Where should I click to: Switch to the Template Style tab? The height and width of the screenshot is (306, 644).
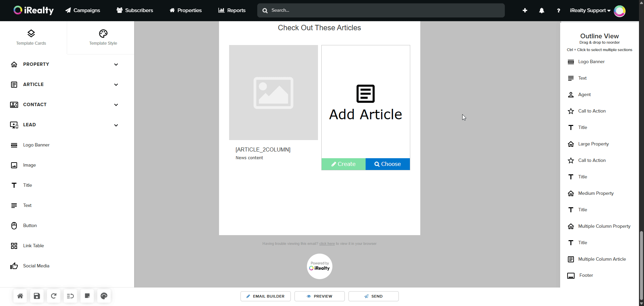103,38
